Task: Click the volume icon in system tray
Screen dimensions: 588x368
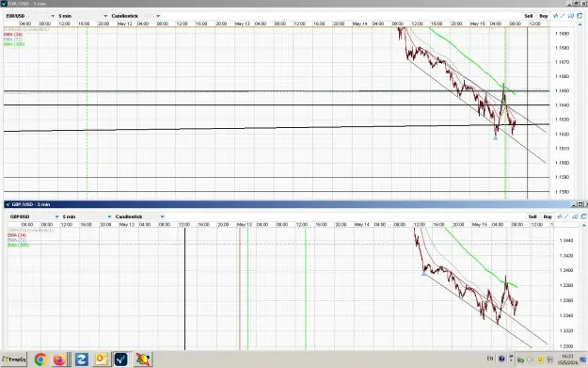Action: 531,360
